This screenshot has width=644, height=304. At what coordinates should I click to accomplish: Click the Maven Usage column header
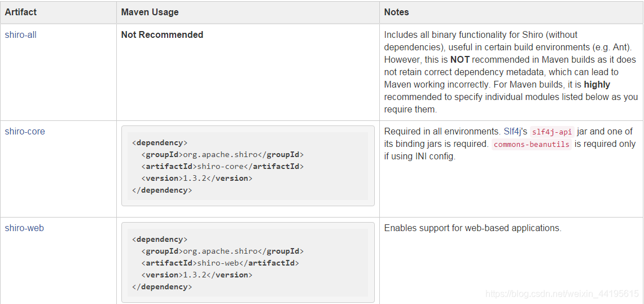coord(150,12)
